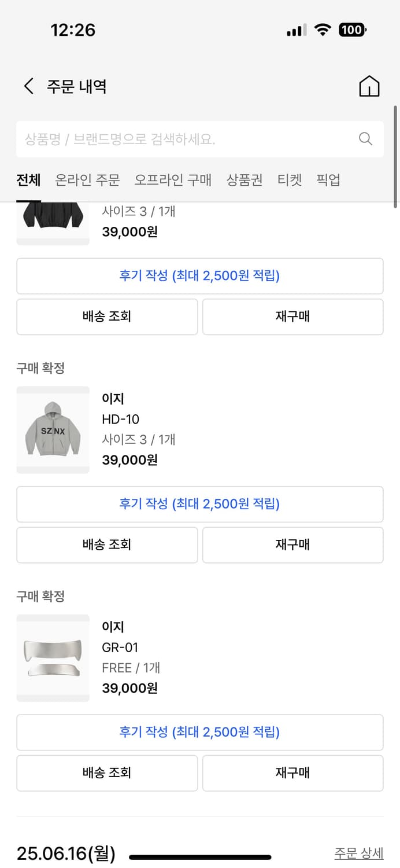Tap the 전체 tab
400x868 pixels.
point(28,180)
